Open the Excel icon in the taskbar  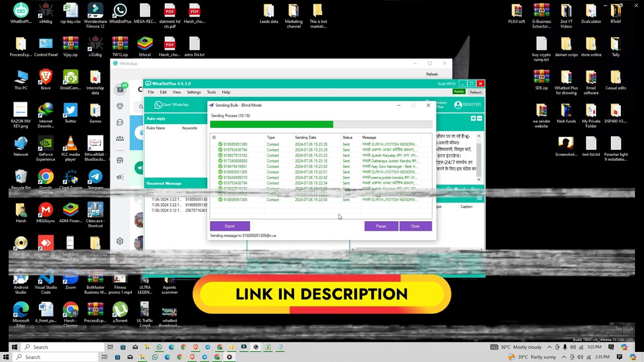pos(268,347)
